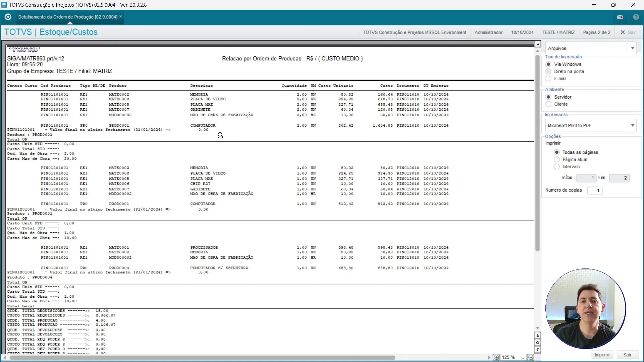Click Administrador user label
644x362 pixels.
point(488,33)
